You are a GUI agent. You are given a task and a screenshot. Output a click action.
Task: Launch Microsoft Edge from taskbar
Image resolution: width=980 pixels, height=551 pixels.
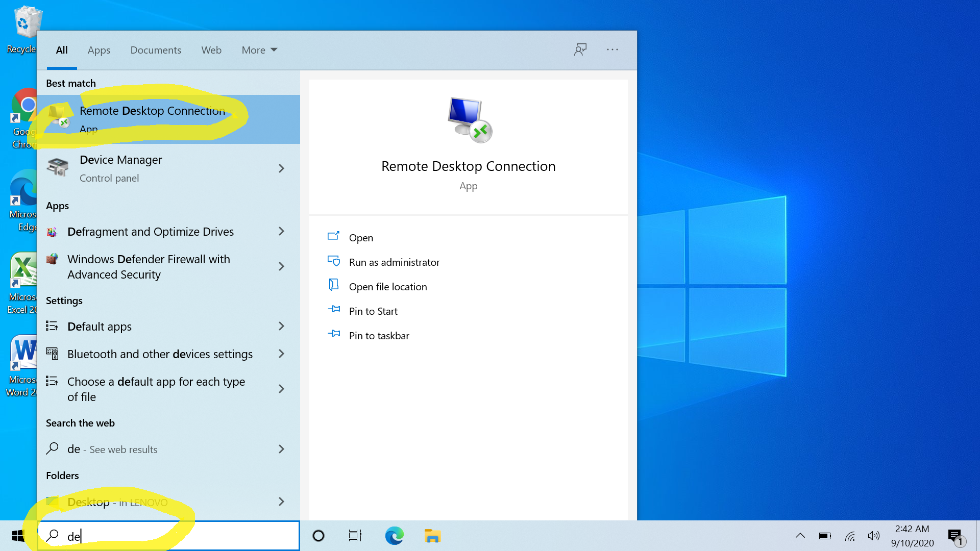point(394,536)
